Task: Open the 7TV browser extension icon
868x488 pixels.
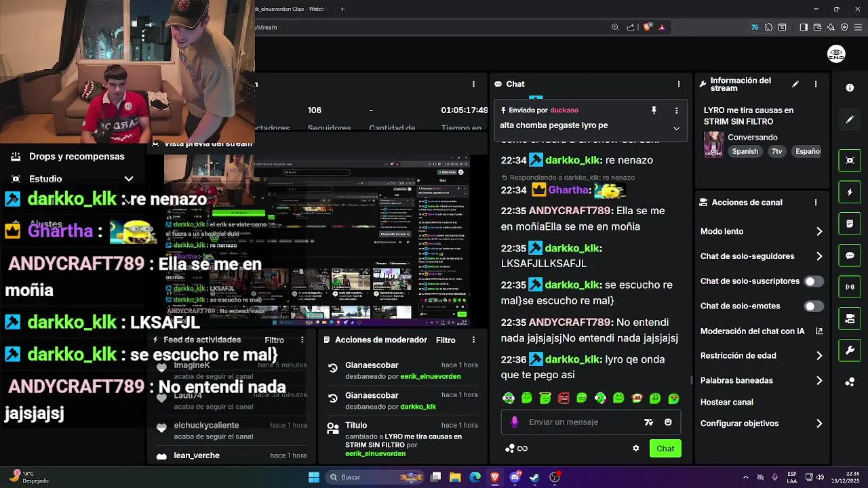Action: pos(755,27)
